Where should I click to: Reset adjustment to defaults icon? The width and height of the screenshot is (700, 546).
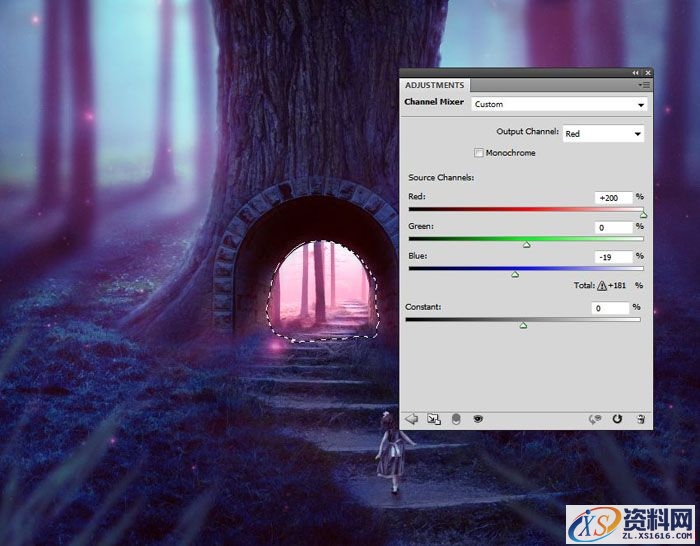click(x=618, y=419)
